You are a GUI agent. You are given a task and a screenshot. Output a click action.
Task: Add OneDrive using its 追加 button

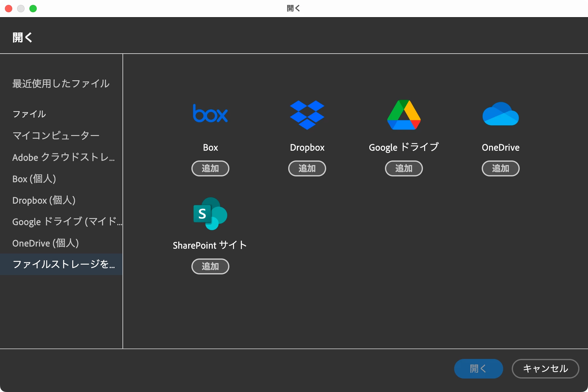[500, 168]
